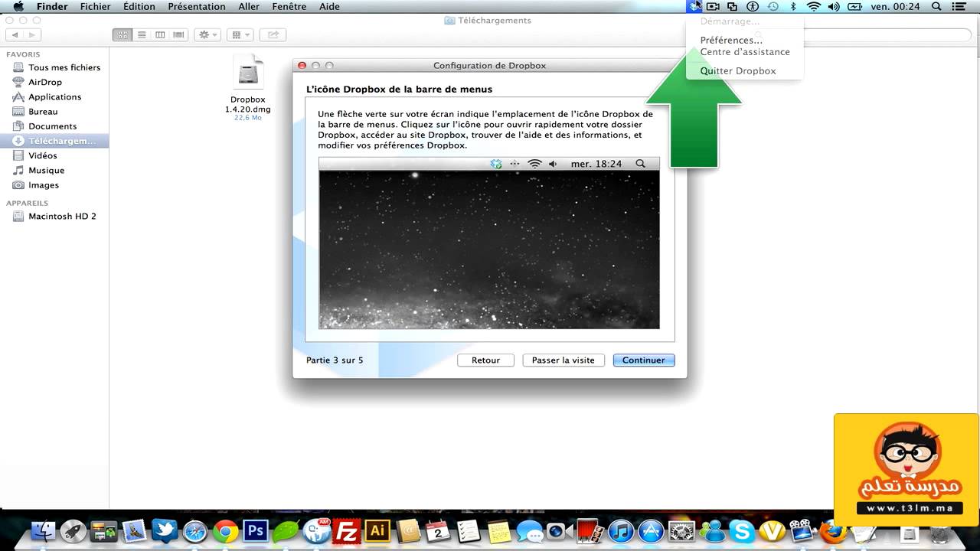The width and height of the screenshot is (980, 551).
Task: Switch Finder to icon view
Action: tap(122, 34)
